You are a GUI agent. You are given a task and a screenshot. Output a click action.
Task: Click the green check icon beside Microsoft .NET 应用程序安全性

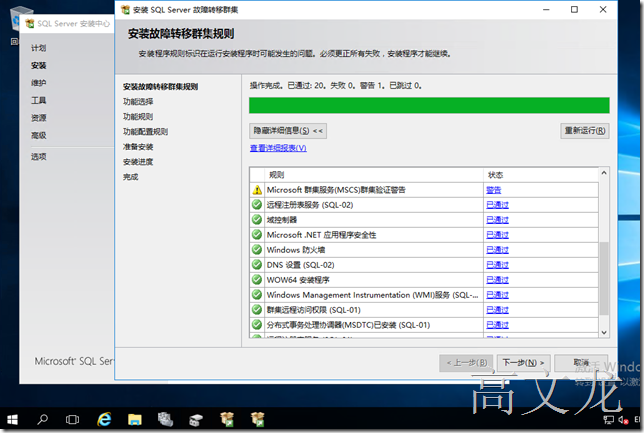coord(257,235)
